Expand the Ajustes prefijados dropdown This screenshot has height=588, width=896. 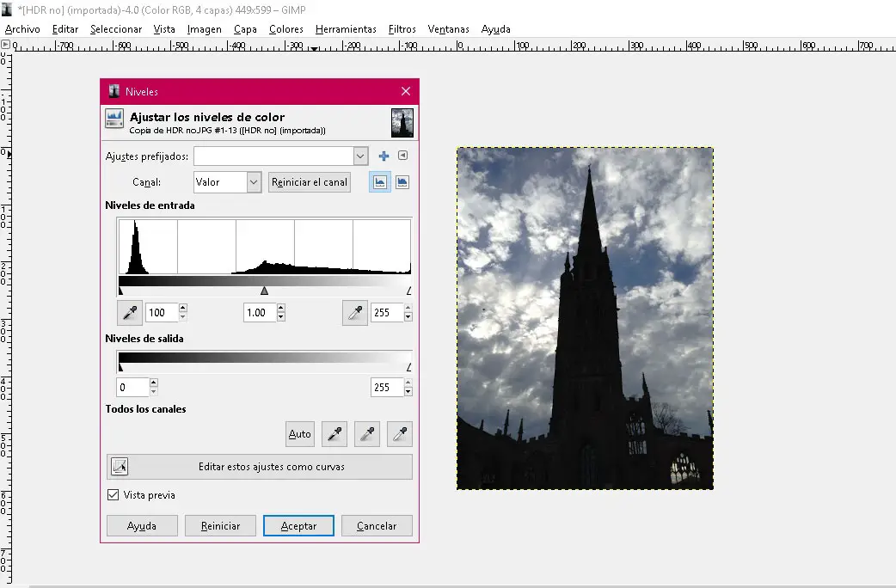[360, 156]
